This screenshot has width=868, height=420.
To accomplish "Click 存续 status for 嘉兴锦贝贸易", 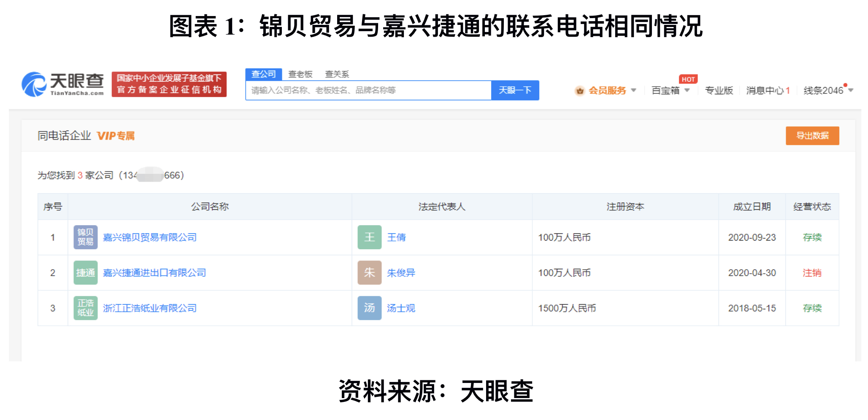I will coord(812,237).
